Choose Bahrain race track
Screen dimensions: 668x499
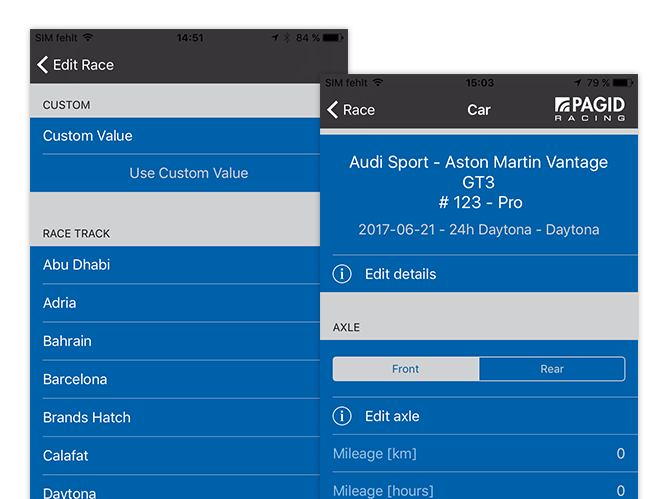pyautogui.click(x=175, y=341)
